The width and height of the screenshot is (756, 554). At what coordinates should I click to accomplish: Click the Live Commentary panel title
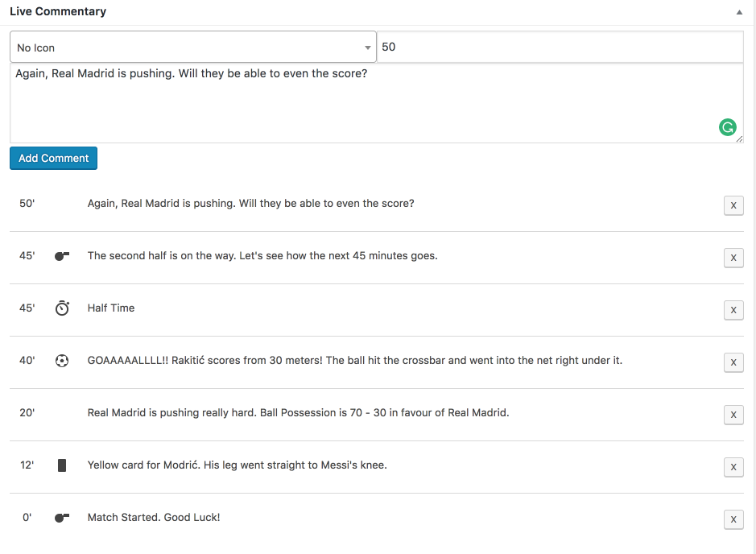[58, 11]
